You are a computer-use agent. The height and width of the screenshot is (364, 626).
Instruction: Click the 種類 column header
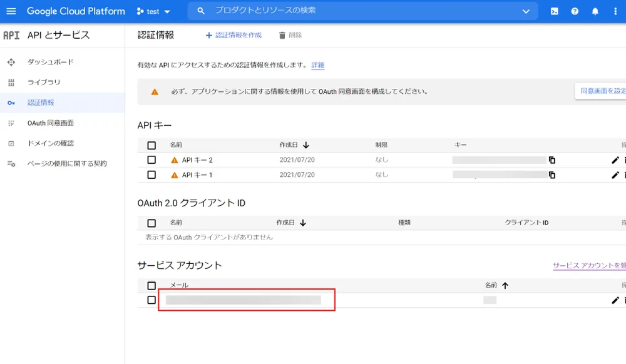coord(404,223)
